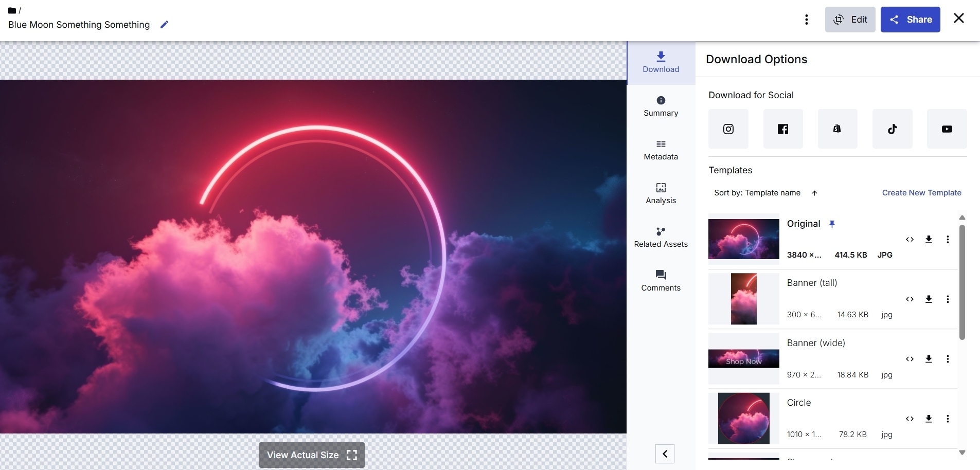Viewport: 980px width, 470px height.
Task: Open the Comments tab
Action: click(x=661, y=281)
